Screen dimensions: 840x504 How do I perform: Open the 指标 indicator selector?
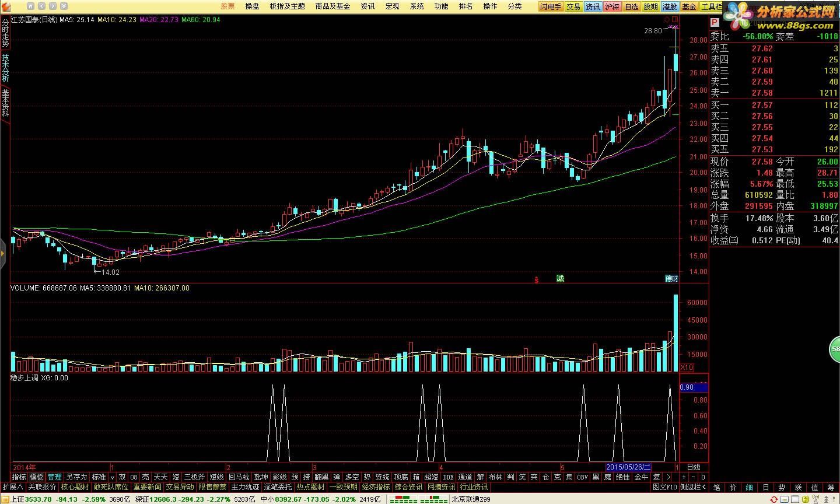coord(19,477)
